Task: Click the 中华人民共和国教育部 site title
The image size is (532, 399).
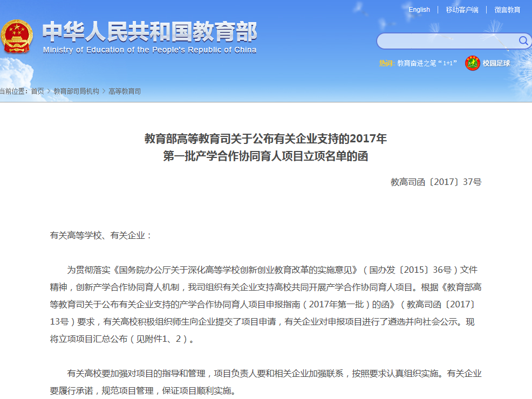Action: (x=149, y=31)
